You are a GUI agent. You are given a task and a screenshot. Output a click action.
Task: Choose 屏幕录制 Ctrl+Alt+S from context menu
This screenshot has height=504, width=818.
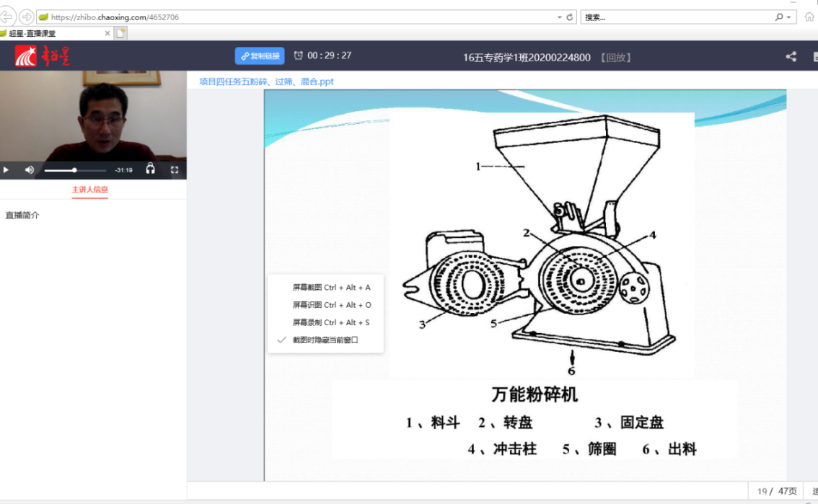[x=331, y=322]
